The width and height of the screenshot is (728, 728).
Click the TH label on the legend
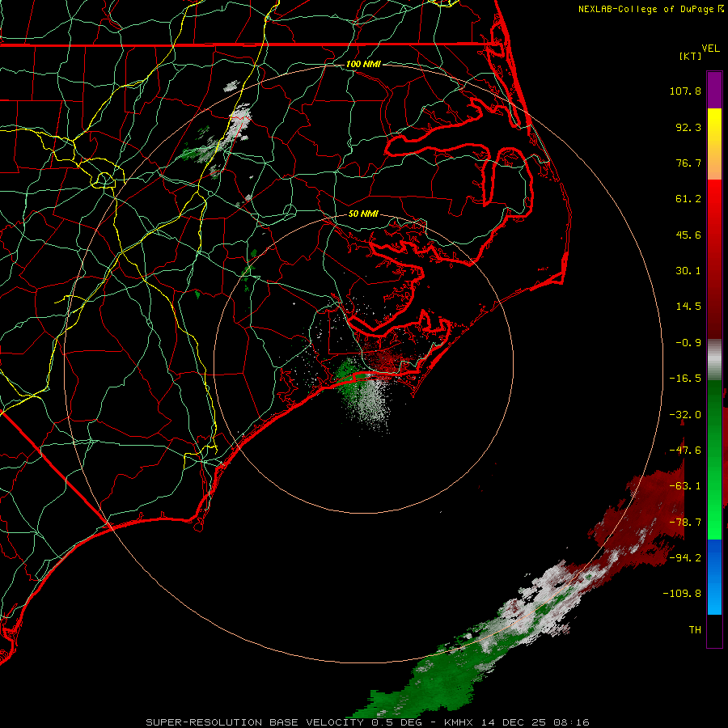click(695, 630)
